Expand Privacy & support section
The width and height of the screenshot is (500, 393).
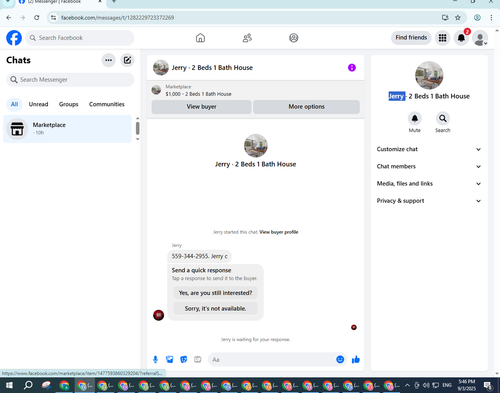(429, 201)
